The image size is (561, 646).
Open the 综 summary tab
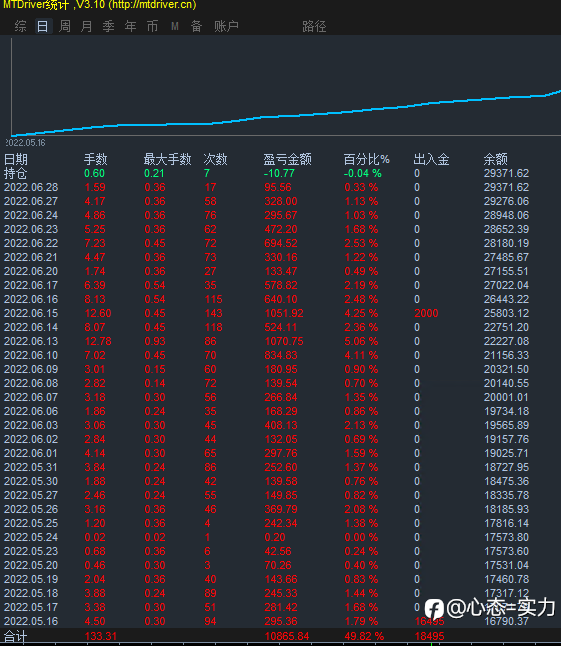(20, 26)
